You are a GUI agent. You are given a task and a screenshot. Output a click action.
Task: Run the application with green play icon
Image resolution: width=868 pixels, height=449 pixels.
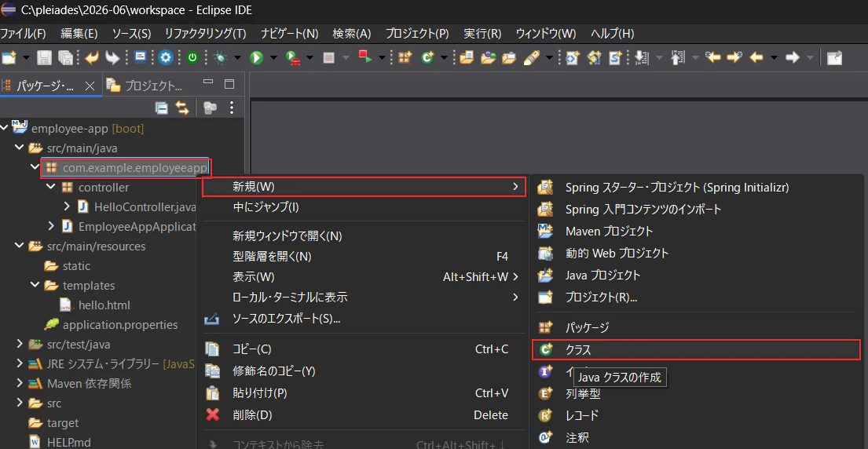(x=256, y=57)
